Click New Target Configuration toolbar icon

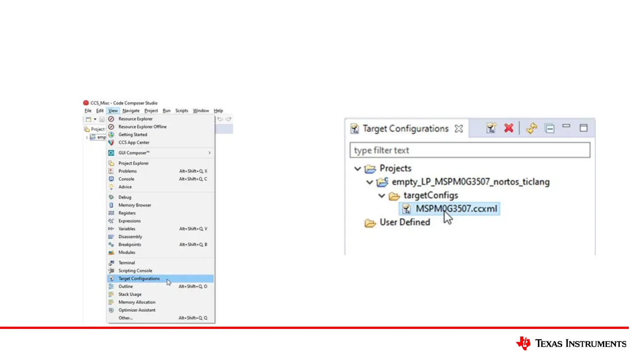(491, 129)
